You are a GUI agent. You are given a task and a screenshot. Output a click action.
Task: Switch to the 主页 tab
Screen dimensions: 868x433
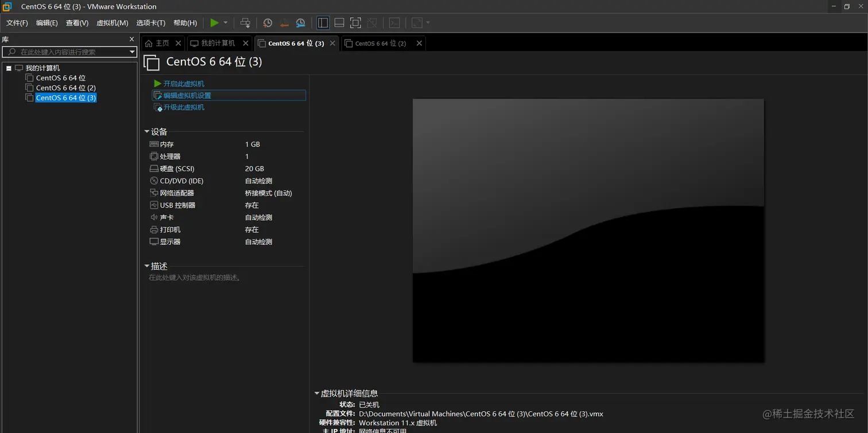(x=162, y=43)
